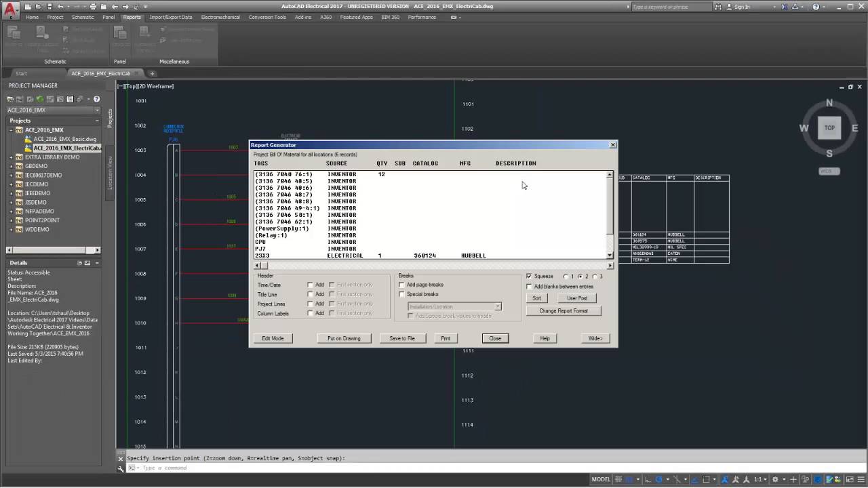Click the Save to File button
868x488 pixels.
[x=402, y=338]
